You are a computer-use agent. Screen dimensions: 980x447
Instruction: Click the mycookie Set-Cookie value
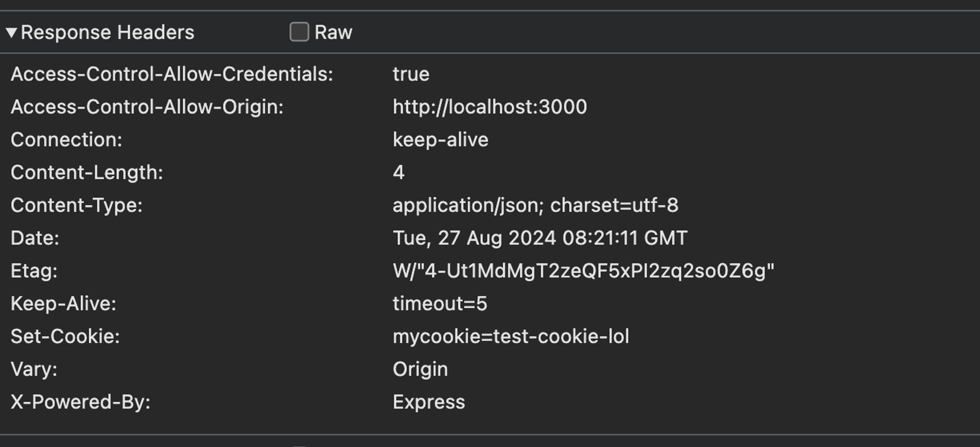pos(511,337)
